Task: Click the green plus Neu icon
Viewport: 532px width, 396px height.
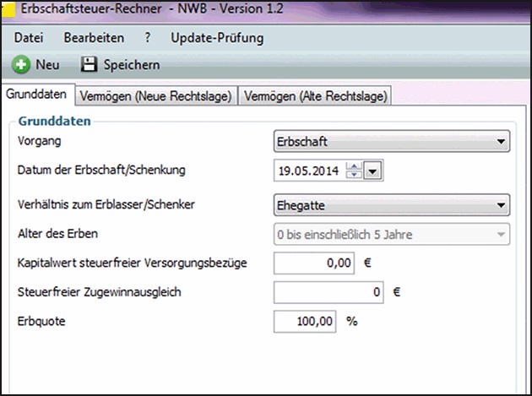Action: (21, 64)
